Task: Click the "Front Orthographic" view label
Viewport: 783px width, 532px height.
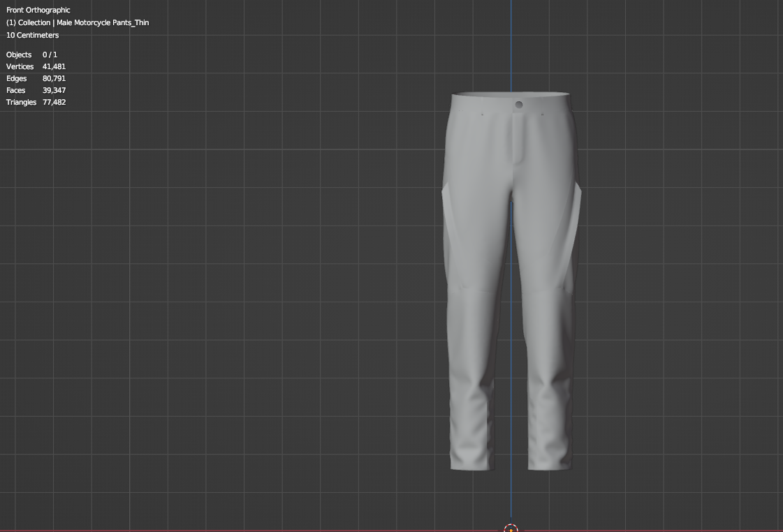Action: (38, 10)
